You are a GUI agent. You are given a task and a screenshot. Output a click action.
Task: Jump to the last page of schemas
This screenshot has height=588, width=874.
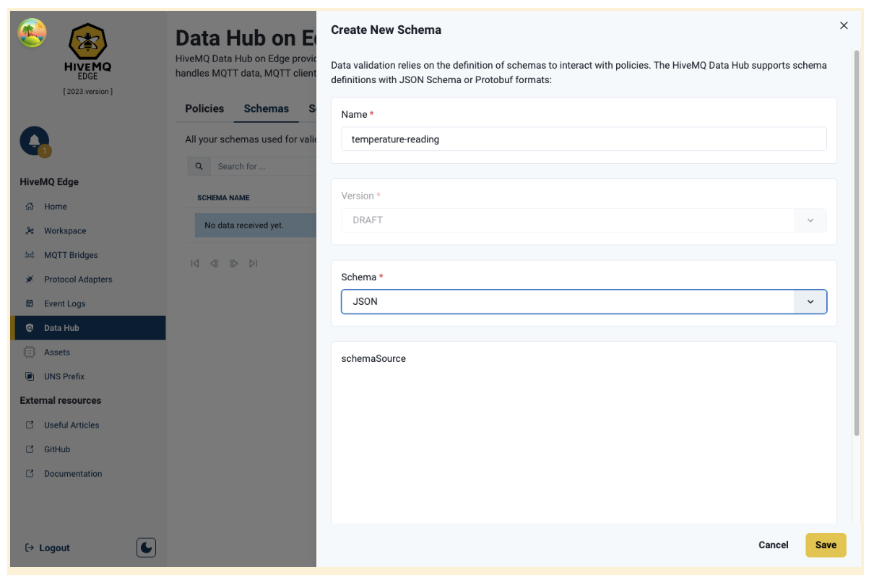coord(254,263)
